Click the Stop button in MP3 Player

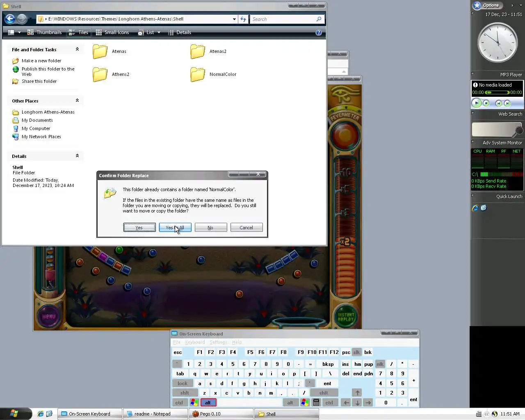pos(486,103)
